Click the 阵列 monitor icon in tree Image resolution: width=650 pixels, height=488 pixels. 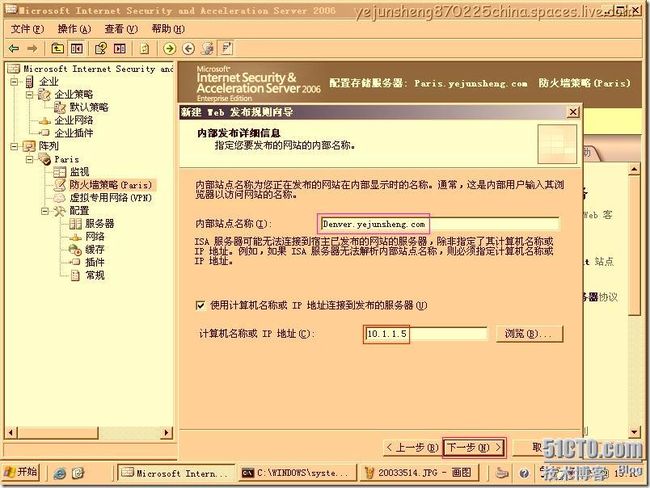pyautogui.click(x=29, y=146)
